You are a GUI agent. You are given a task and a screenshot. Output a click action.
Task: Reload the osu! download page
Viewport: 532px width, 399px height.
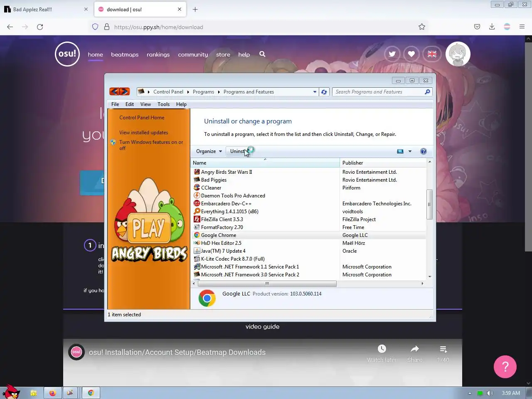point(40,27)
